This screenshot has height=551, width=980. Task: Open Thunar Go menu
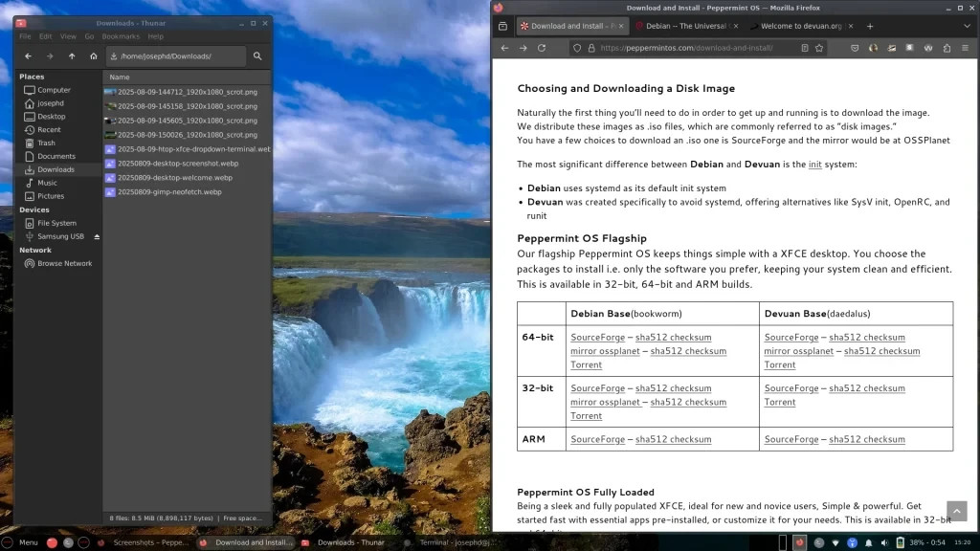89,37
